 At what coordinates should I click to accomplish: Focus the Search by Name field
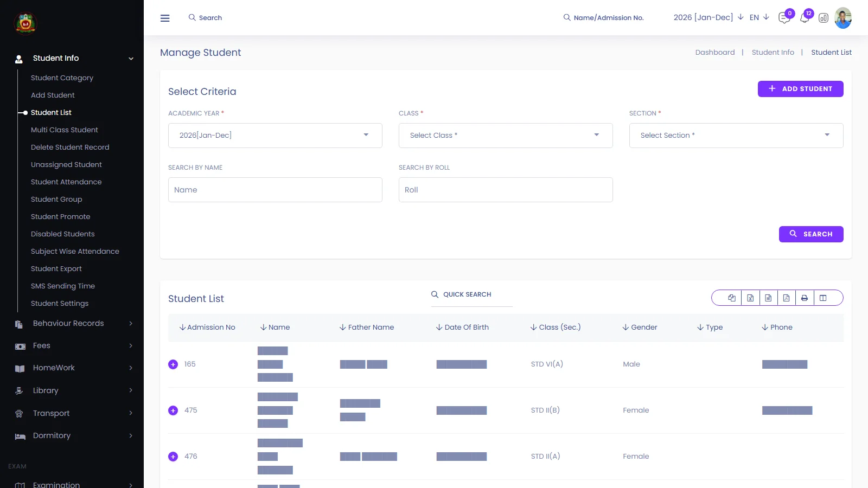[275, 190]
